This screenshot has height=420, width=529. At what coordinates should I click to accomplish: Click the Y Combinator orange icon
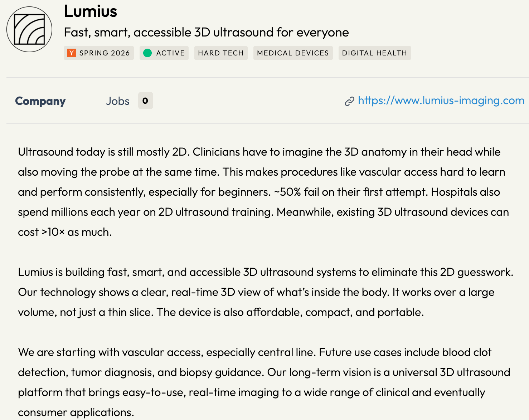[x=72, y=53]
